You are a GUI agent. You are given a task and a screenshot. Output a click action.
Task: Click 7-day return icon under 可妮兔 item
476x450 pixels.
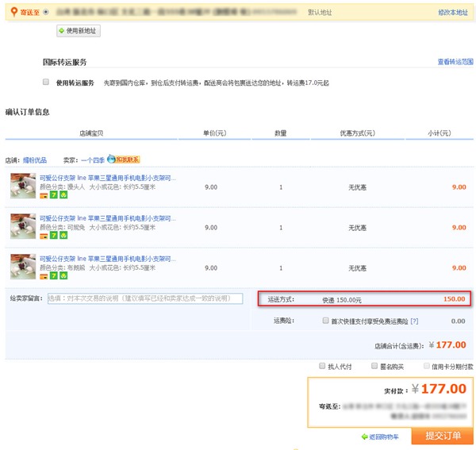point(54,236)
